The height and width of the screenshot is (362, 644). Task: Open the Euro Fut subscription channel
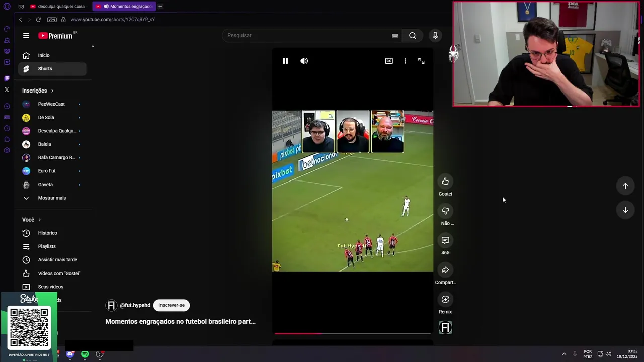tap(52, 171)
